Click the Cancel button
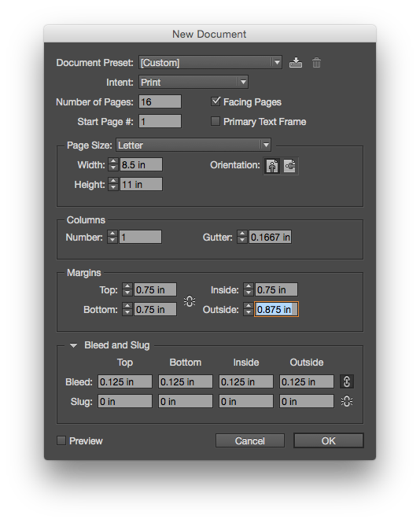 pos(250,440)
